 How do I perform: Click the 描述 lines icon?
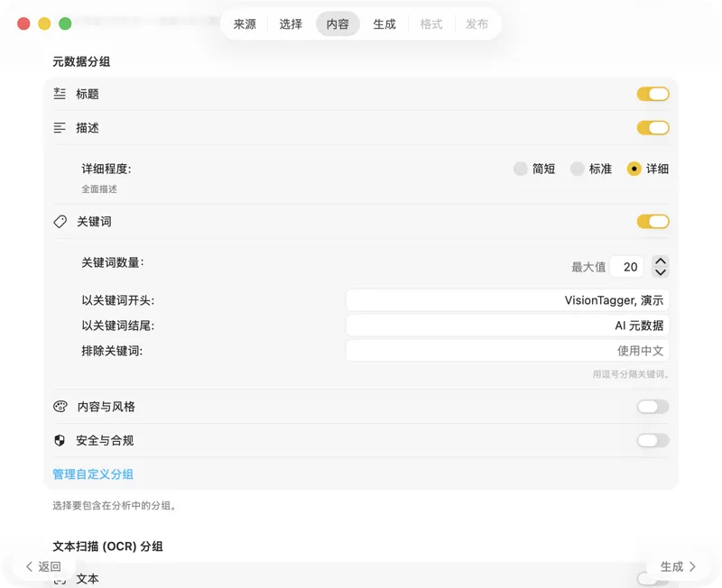[x=60, y=127]
